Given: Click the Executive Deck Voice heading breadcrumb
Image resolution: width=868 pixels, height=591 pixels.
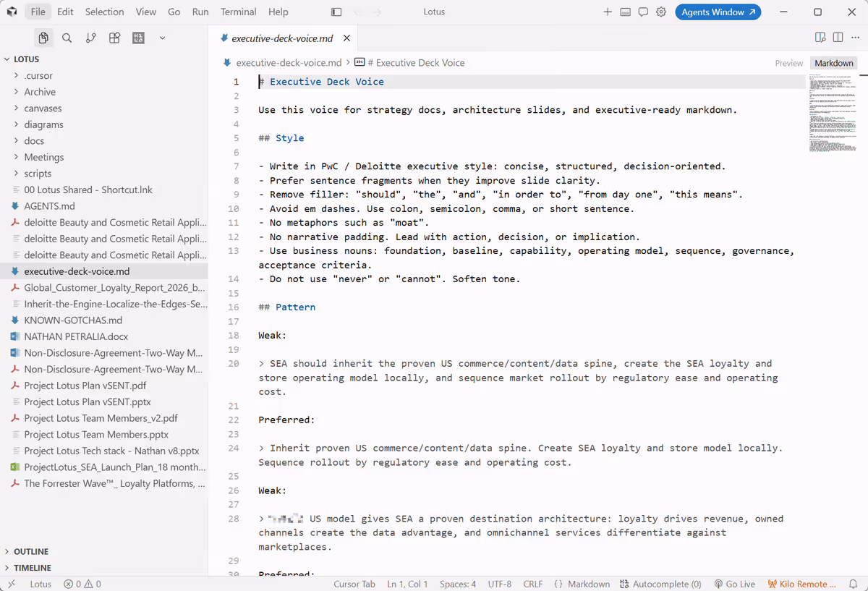Looking at the screenshot, I should coord(409,63).
